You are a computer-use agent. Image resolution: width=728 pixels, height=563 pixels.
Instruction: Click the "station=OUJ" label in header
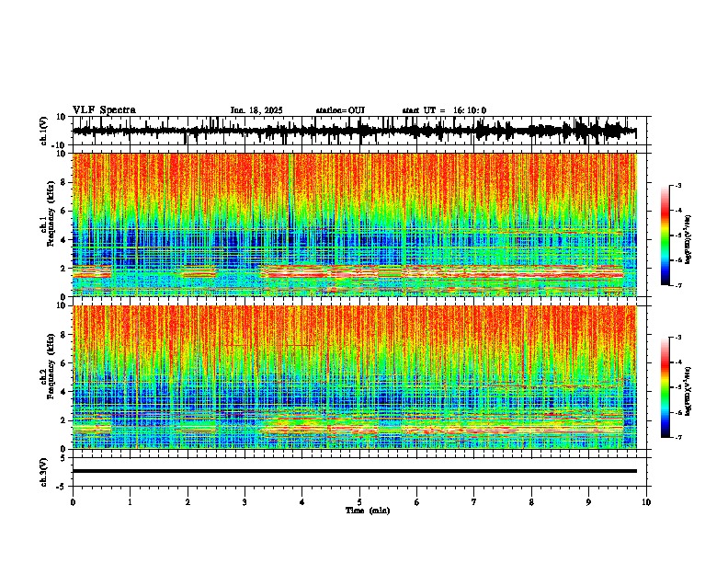point(340,110)
